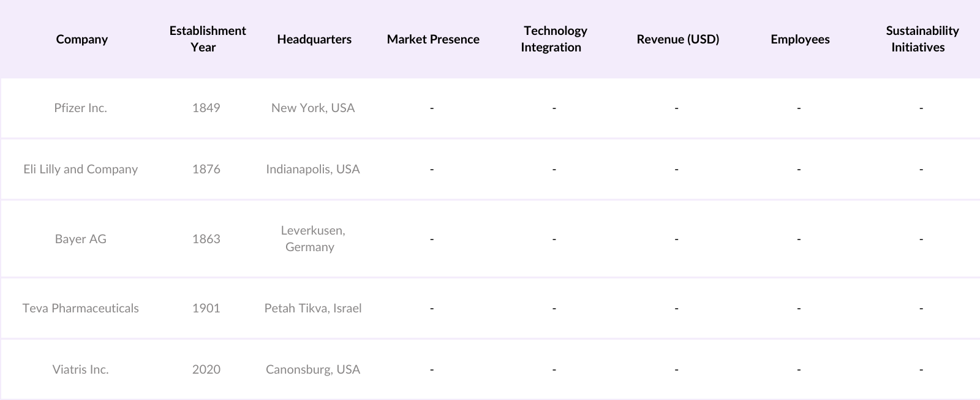
Task: Select the Petah Tikva, Israel cell
Action: coord(312,308)
